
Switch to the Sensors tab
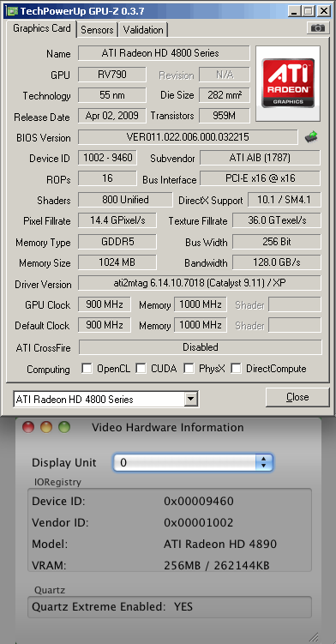97,29
